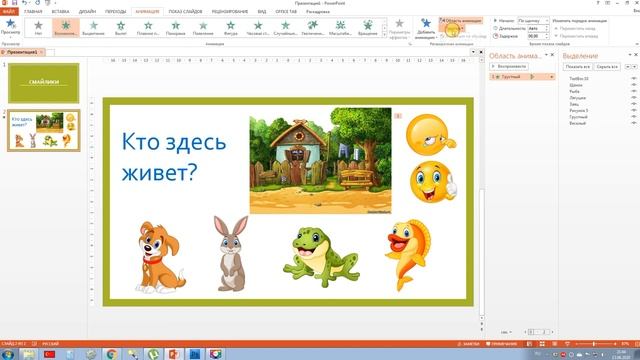Switch to Slide Sorter view icon in status bar
The image size is (640, 360).
click(542, 344)
